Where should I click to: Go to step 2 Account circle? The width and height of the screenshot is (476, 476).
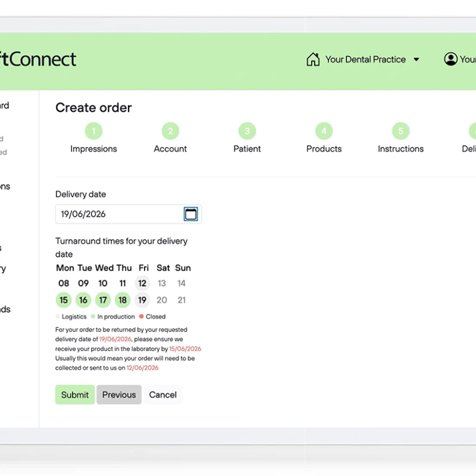[x=170, y=131]
